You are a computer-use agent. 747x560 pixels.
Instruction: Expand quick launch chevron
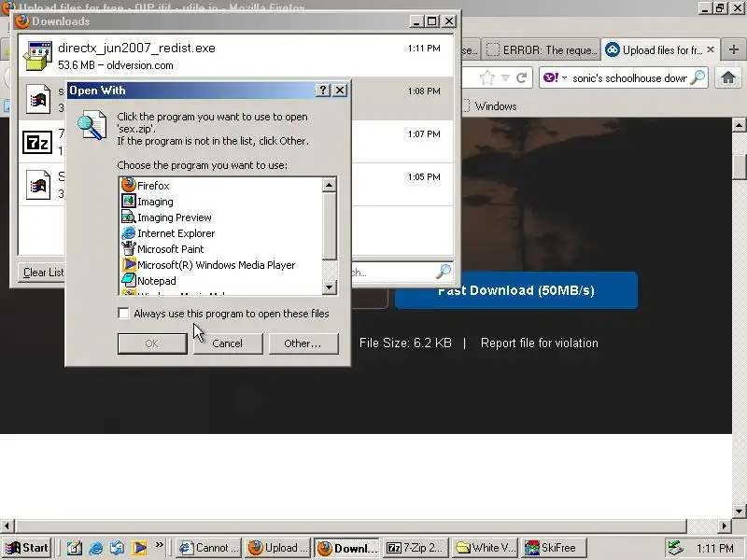point(159,544)
